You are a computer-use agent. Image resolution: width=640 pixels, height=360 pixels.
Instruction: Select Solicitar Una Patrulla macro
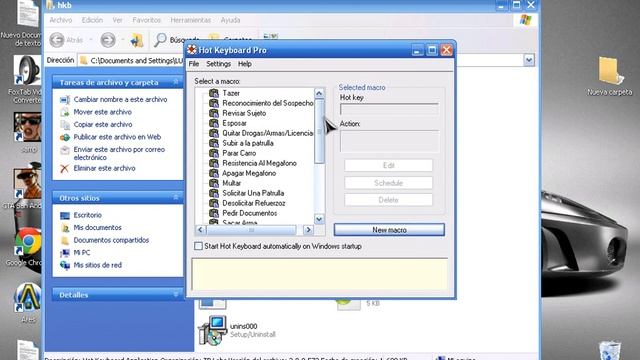[x=253, y=193]
